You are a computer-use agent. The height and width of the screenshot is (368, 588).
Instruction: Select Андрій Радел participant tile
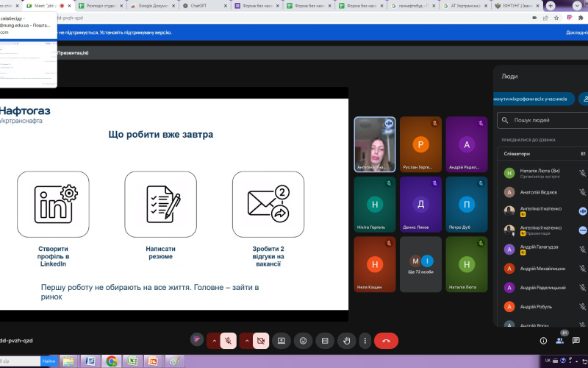tap(467, 144)
